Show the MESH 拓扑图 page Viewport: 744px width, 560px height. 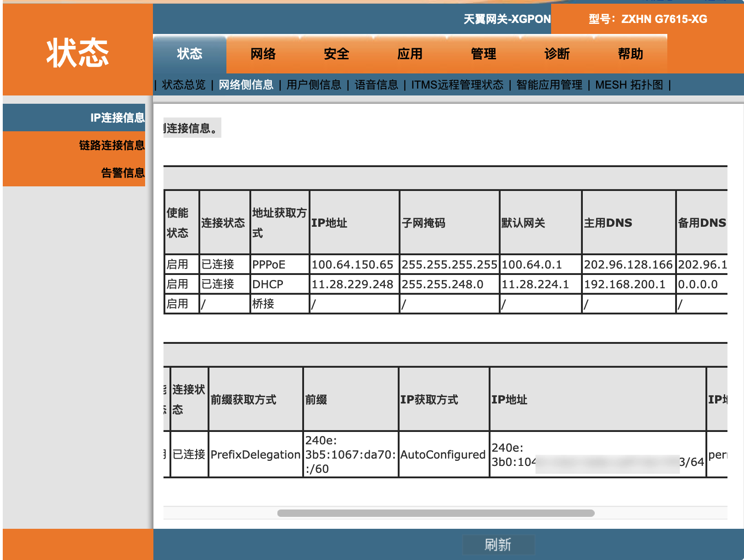(x=629, y=85)
